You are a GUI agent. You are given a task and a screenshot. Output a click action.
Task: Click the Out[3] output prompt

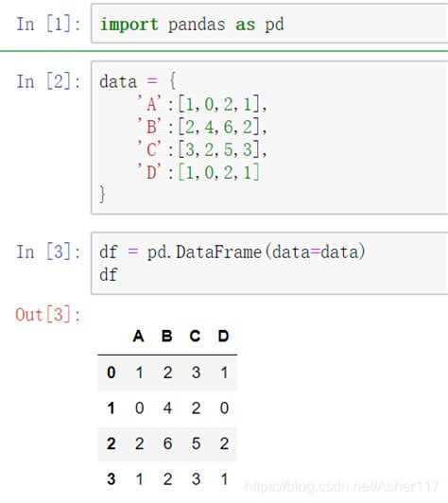(48, 314)
